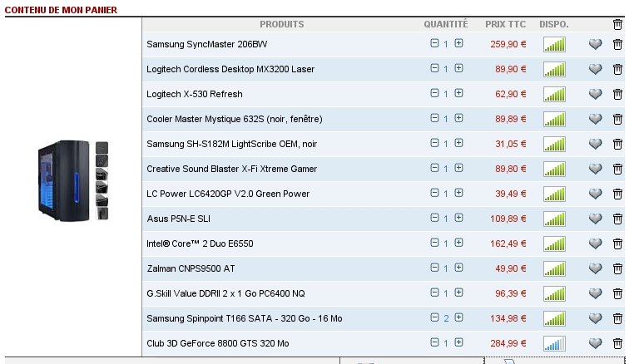
Task: Select price 284,99 € text
Action: tap(508, 343)
